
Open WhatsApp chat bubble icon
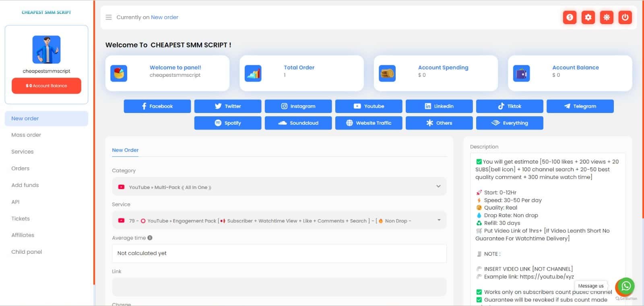tap(626, 286)
